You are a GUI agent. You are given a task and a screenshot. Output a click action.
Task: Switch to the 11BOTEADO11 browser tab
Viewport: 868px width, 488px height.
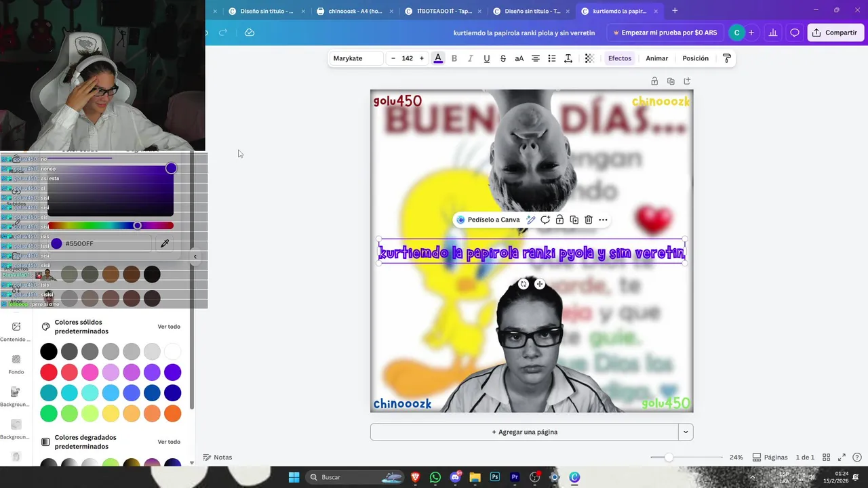445,11
